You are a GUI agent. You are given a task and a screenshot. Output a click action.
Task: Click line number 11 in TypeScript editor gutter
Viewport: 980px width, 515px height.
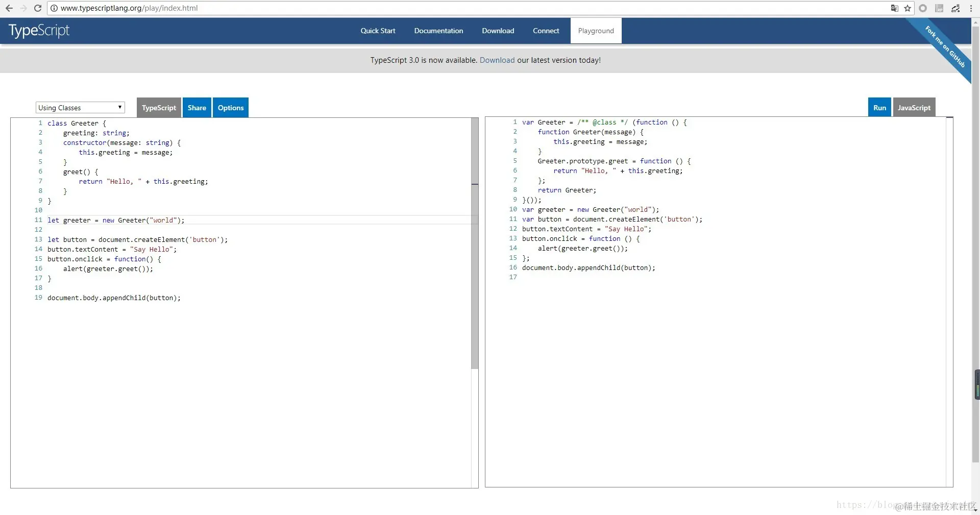click(38, 220)
